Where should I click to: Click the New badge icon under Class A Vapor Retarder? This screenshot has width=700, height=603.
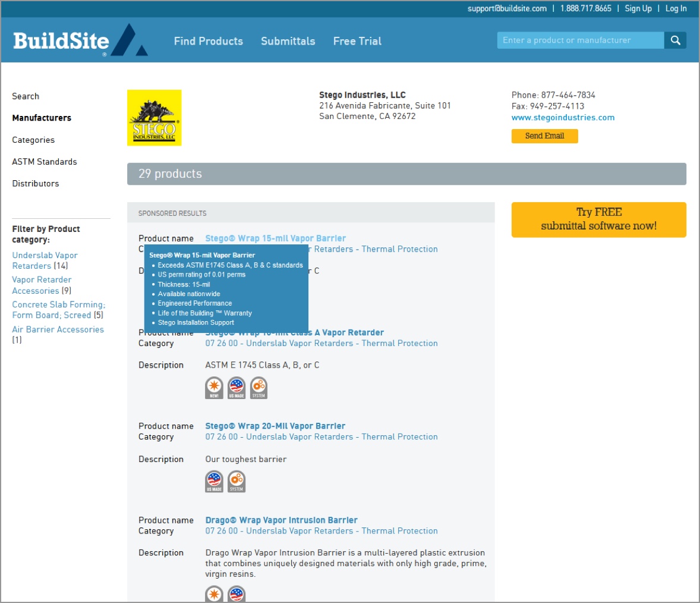[x=215, y=388]
